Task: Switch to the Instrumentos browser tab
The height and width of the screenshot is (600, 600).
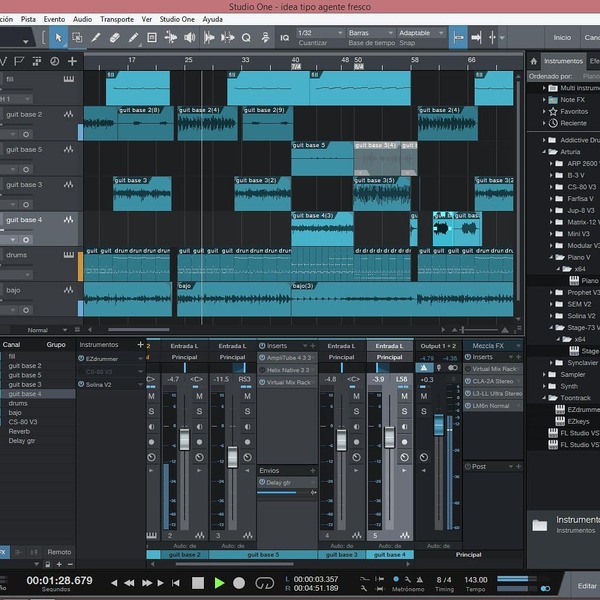Action: (563, 61)
